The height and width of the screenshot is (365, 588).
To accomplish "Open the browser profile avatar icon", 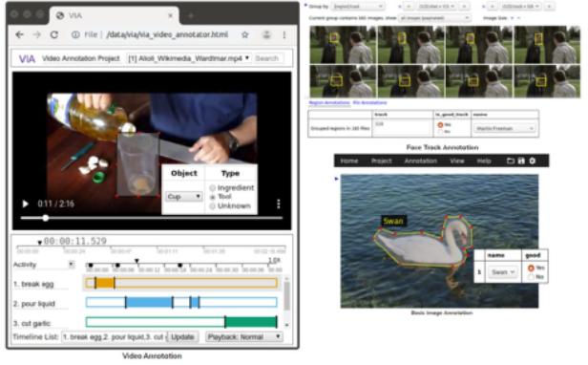I will point(266,35).
